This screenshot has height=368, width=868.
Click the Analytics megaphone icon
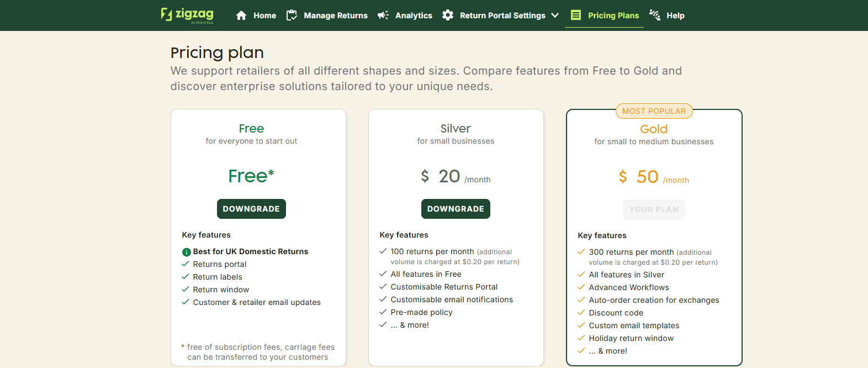383,15
